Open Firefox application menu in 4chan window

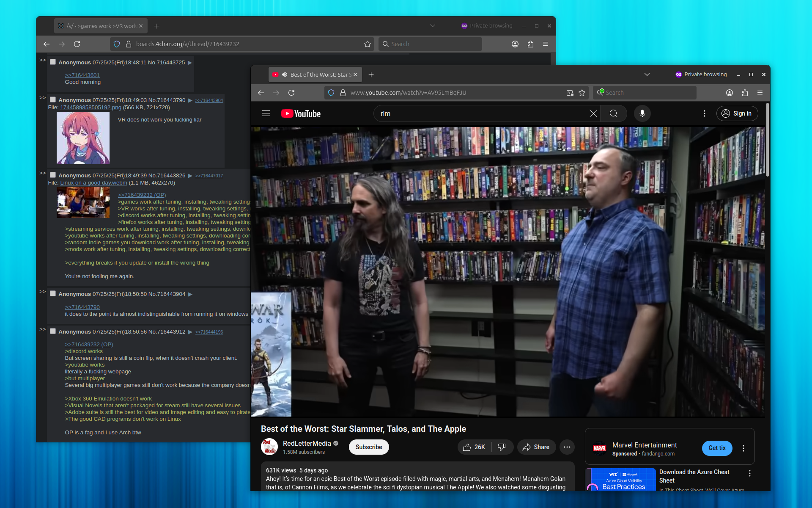pyautogui.click(x=546, y=44)
